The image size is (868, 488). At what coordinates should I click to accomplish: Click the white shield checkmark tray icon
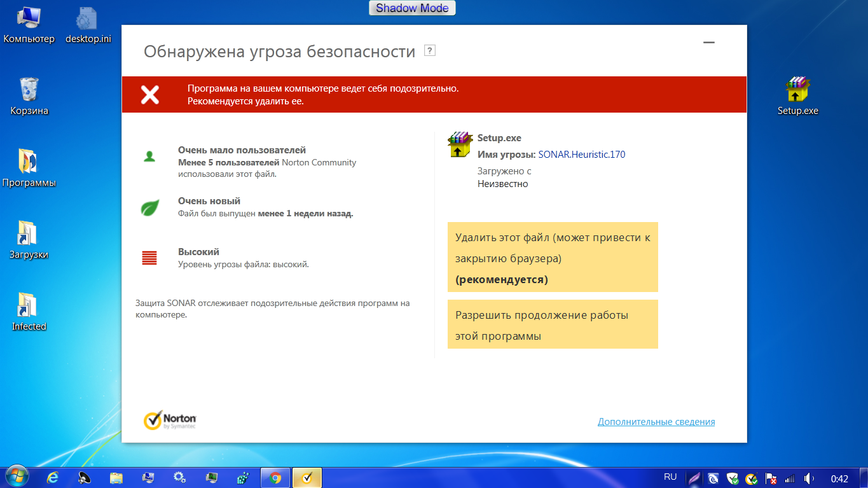click(733, 478)
